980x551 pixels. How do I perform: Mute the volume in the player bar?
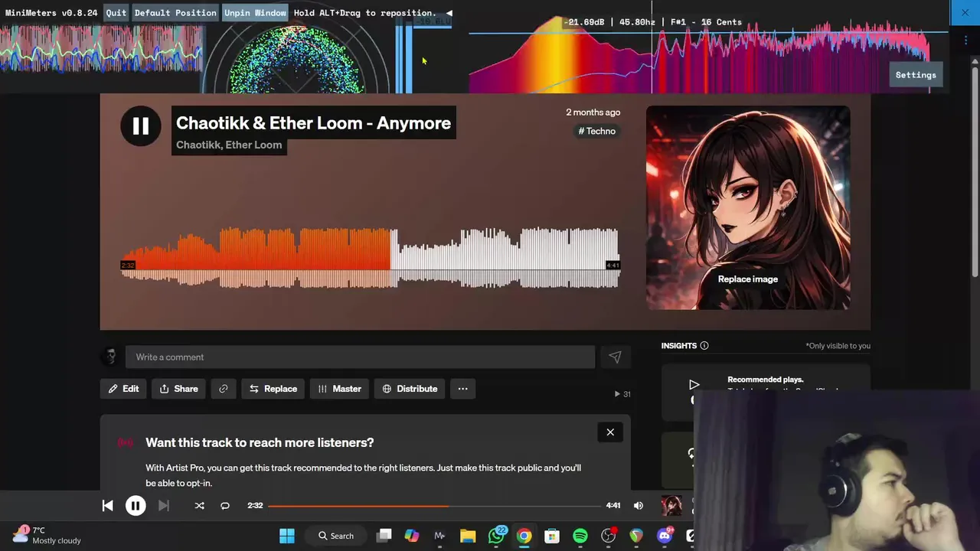pyautogui.click(x=639, y=506)
